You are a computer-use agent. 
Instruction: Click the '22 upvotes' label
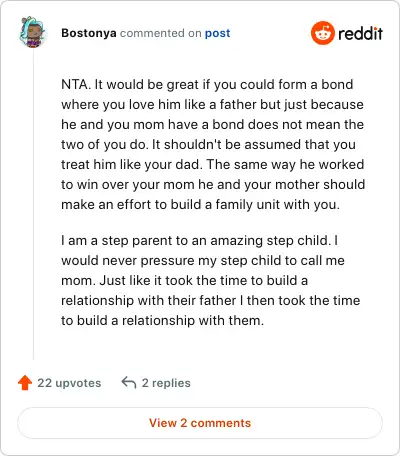point(69,383)
